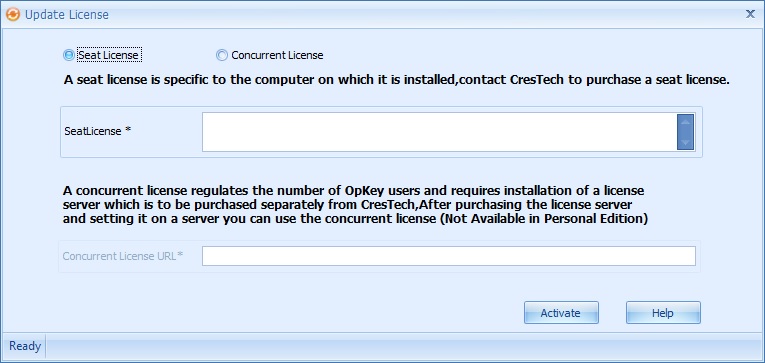Click into the Concurrent License URL field
The width and height of the screenshot is (765, 363).
(449, 256)
